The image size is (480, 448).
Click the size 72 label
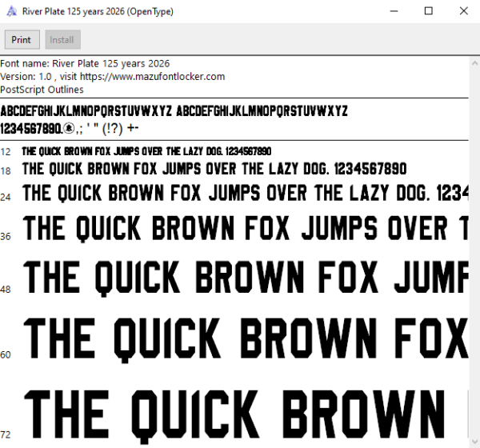[x=6, y=435]
